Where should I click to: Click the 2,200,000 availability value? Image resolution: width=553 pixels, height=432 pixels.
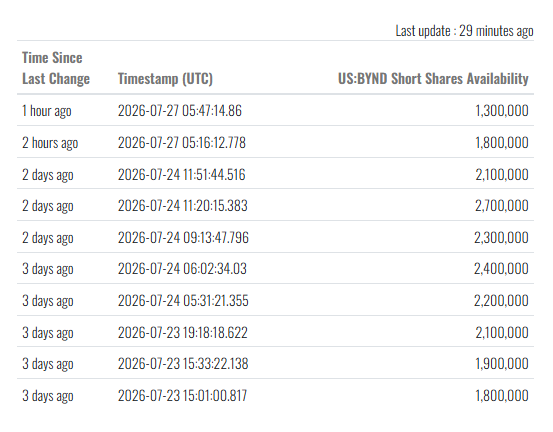tap(501, 300)
